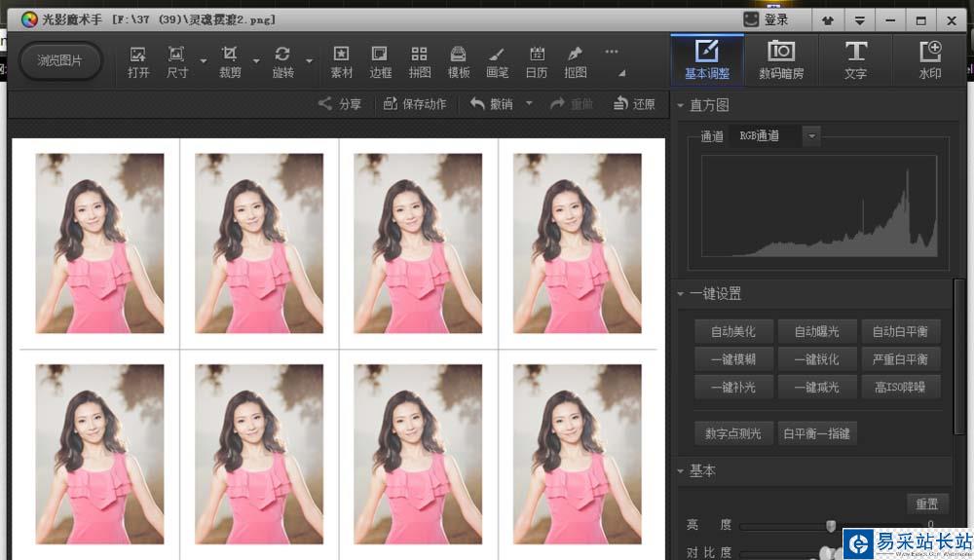
Task: Apply 一键减光 reduce light
Action: [817, 388]
